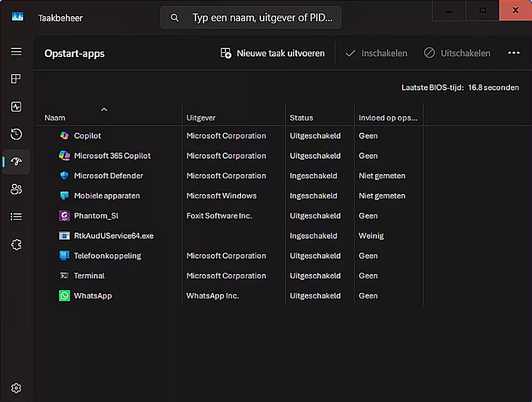Open Services page puzzle icon
This screenshot has width=532, height=402.
point(16,245)
